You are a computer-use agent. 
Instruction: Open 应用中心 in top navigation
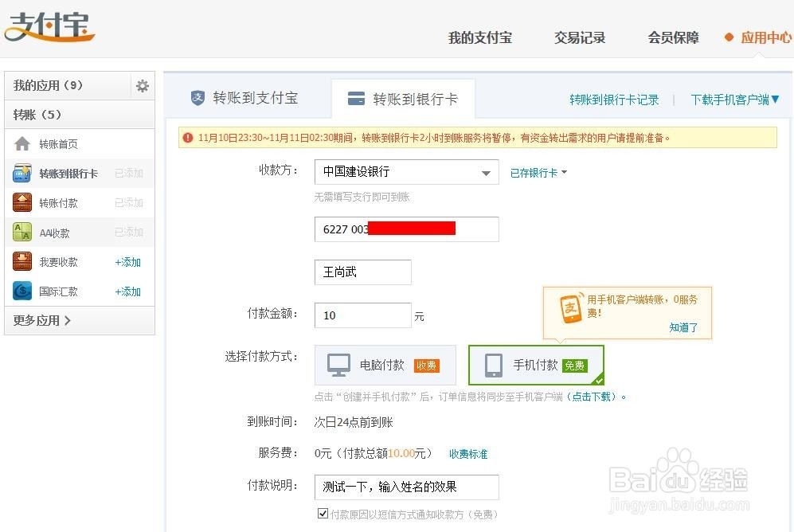coord(766,37)
